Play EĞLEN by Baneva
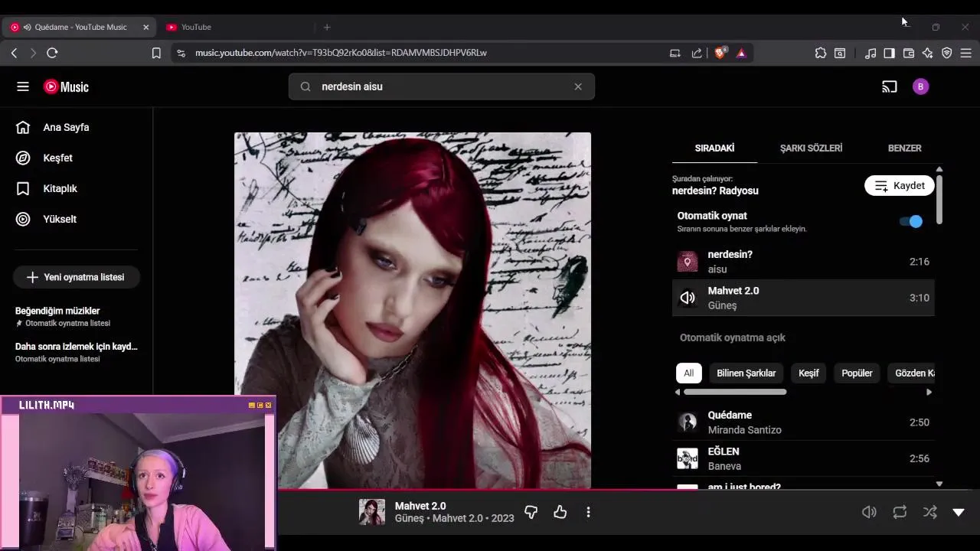980x551 pixels. [803, 458]
